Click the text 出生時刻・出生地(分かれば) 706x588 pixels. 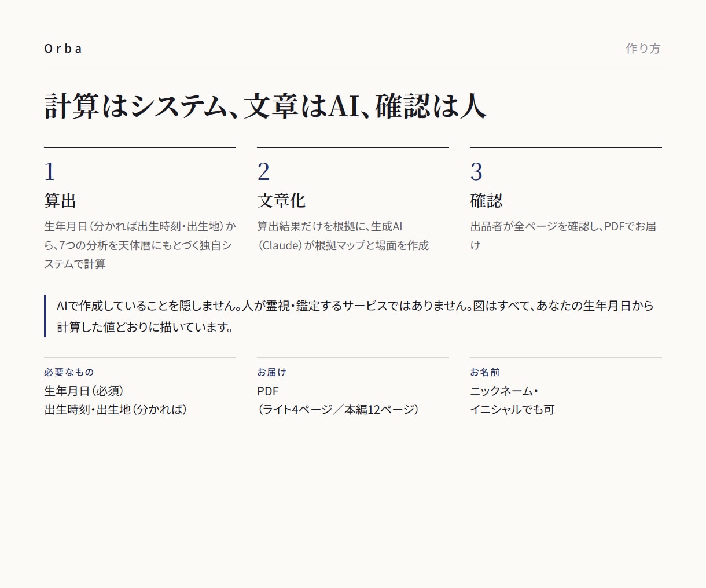[x=116, y=410]
